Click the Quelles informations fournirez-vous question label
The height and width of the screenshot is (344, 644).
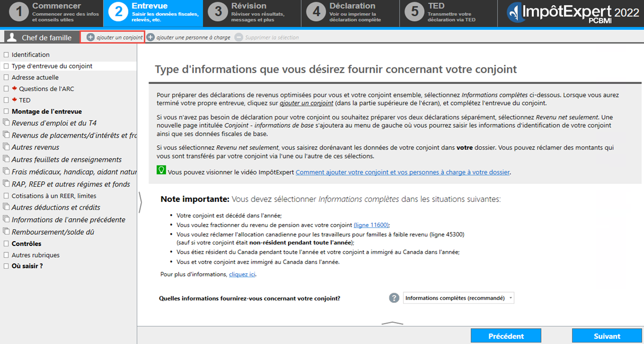[249, 298]
